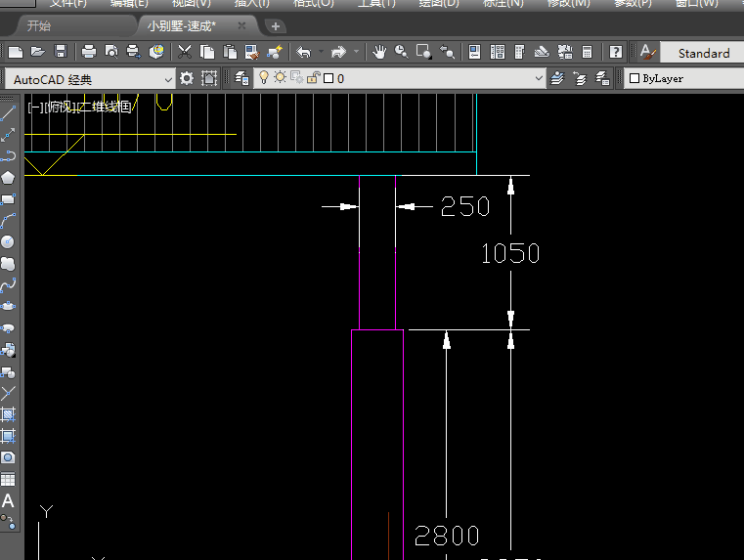This screenshot has height=560, width=744.
Task: Expand the layer list dropdown arrow
Action: point(539,78)
